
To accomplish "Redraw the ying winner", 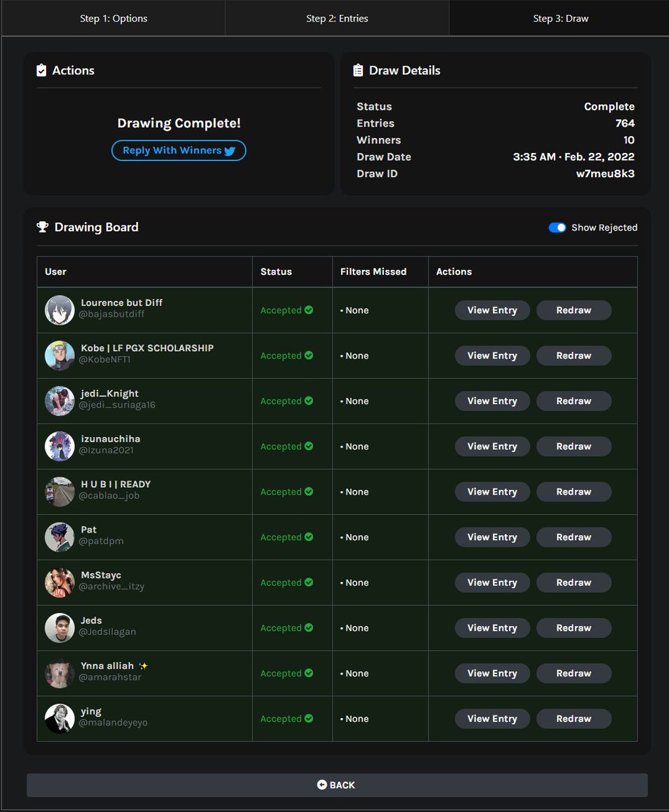I will coord(574,718).
